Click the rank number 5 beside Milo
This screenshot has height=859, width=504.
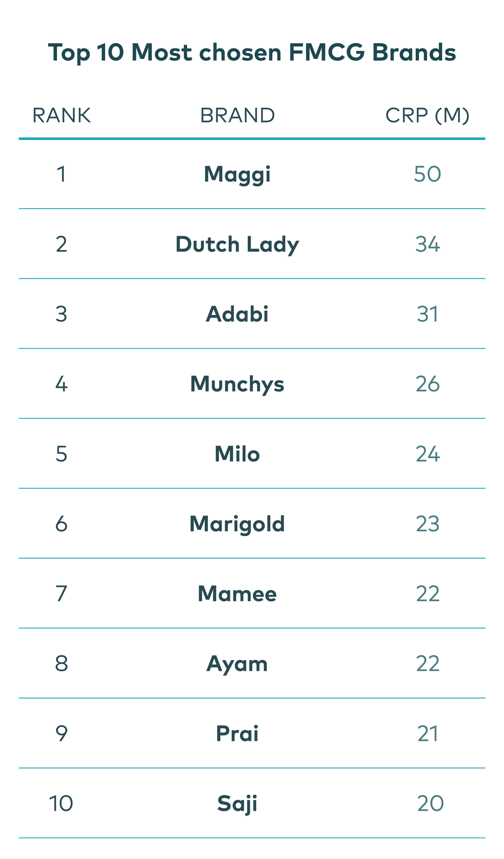coord(61,454)
